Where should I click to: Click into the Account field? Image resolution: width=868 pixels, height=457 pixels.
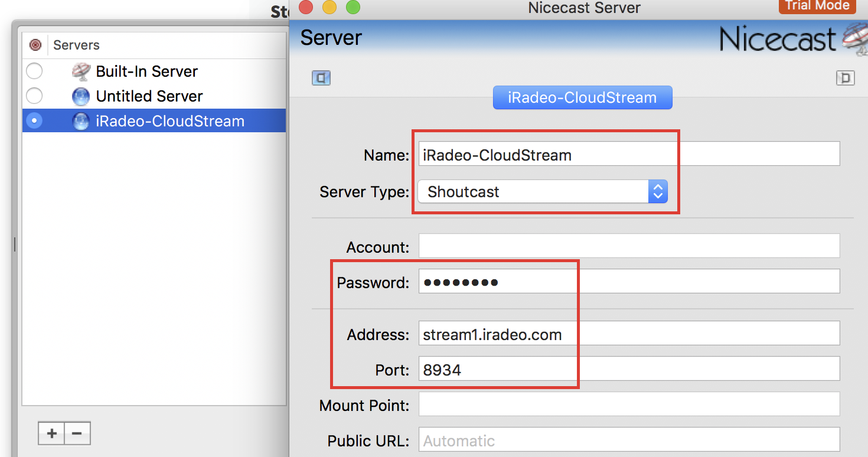click(629, 246)
